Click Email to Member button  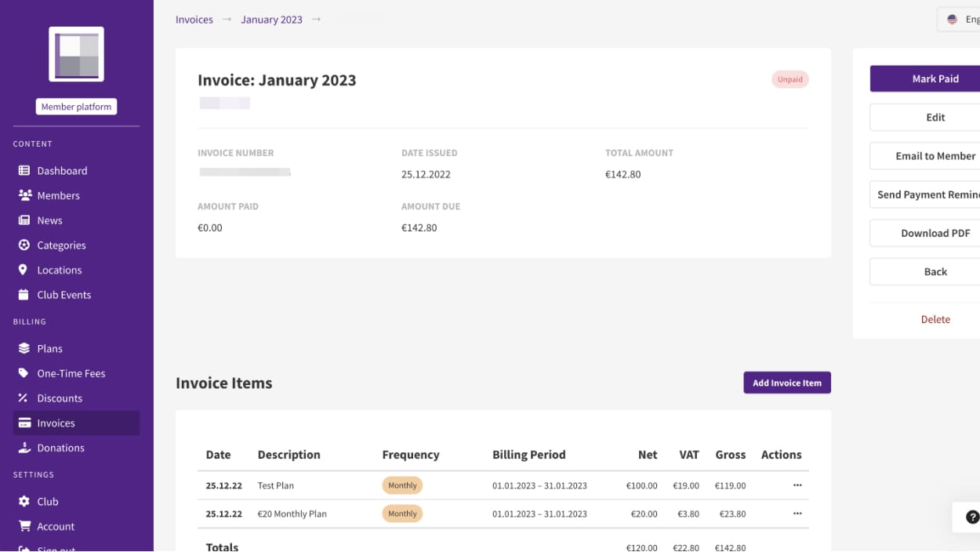coord(925,156)
